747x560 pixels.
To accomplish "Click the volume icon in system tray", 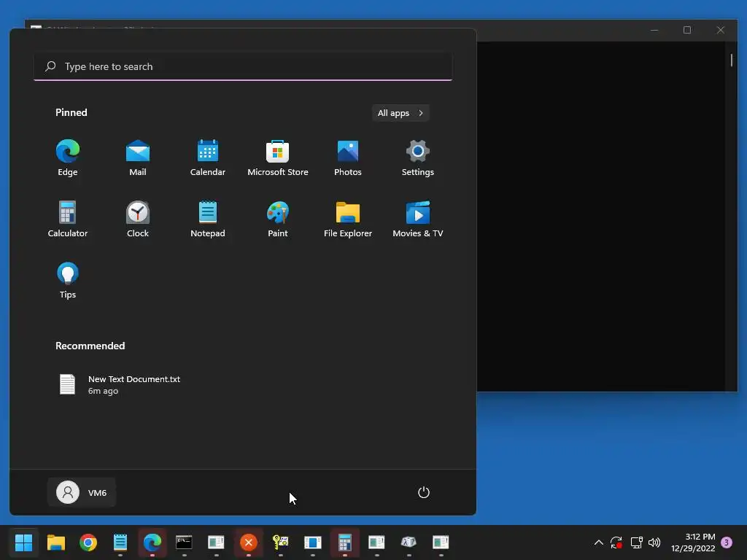I will click(x=654, y=542).
